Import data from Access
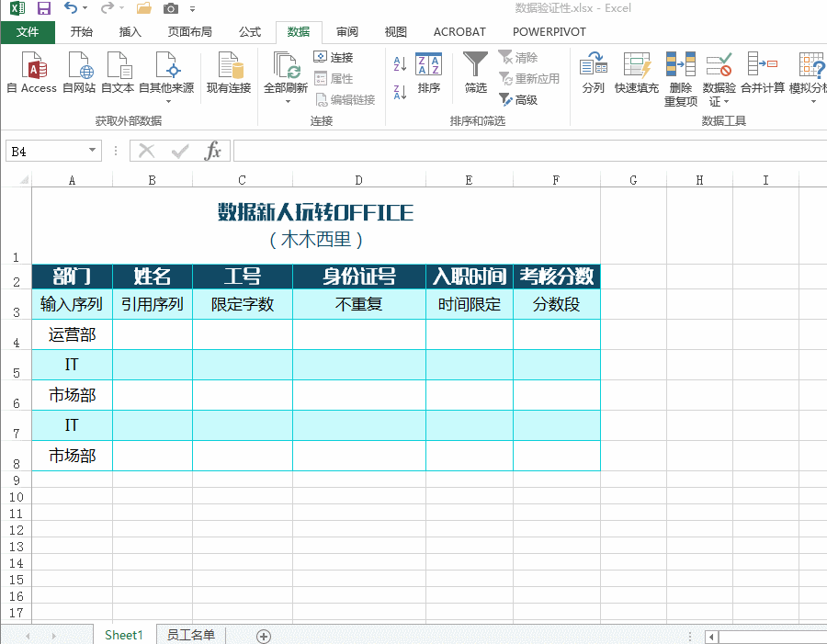 pyautogui.click(x=31, y=73)
